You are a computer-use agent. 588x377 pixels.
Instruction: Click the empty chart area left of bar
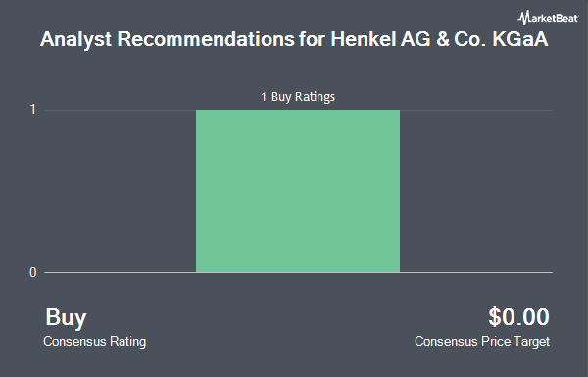tap(120, 191)
